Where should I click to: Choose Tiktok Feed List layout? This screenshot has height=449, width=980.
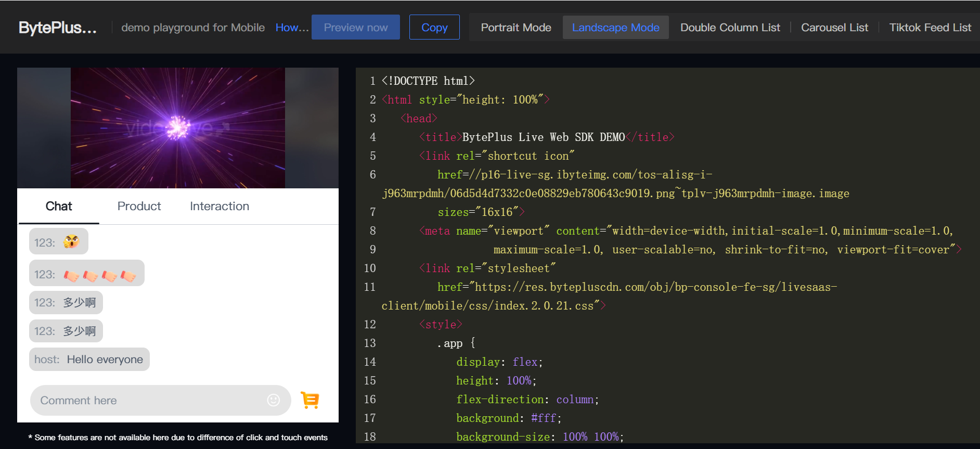click(930, 28)
